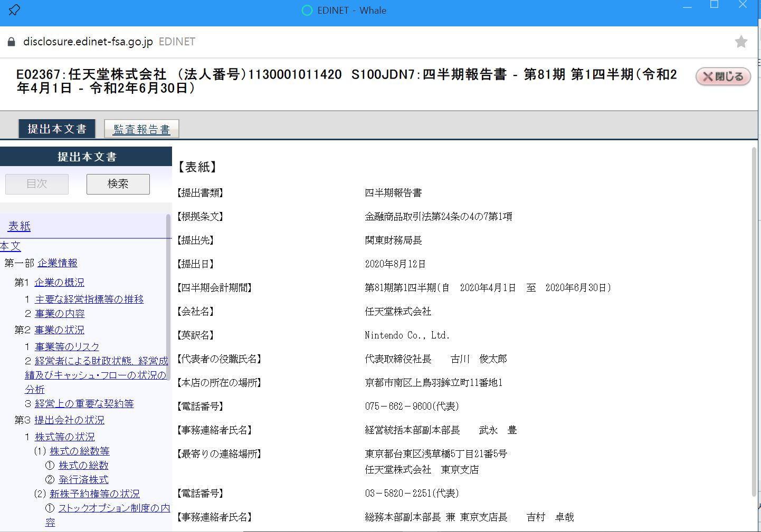Open the 事業の内容 link
The width and height of the screenshot is (761, 532).
pos(60,313)
